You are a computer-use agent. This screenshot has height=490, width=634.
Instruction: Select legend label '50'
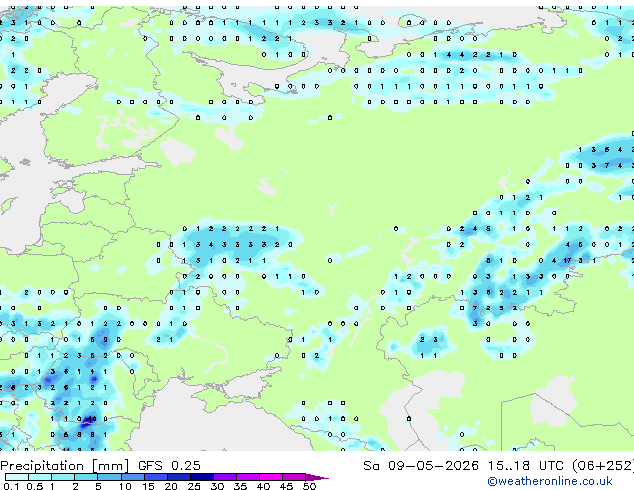tap(309, 486)
